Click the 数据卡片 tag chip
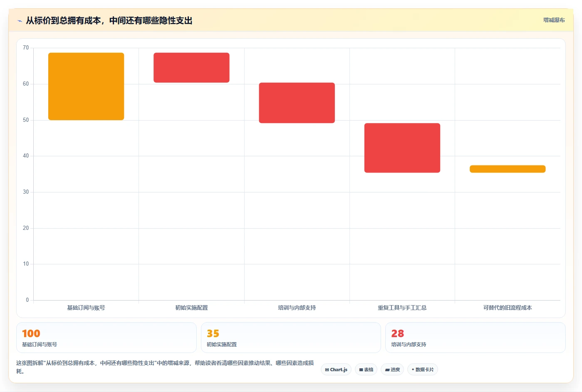 pos(423,370)
